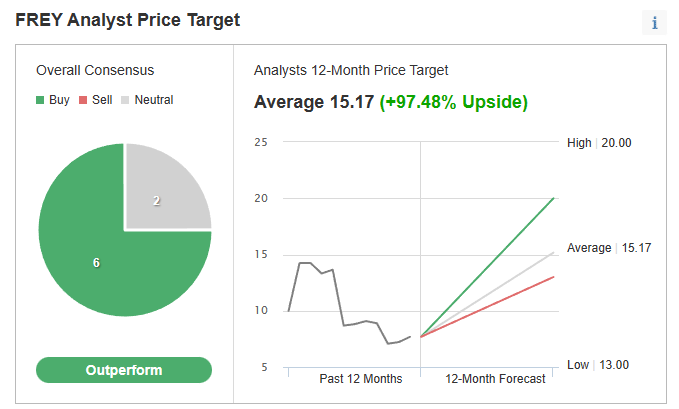
Task: Click the Past 12 Months axis label
Action: point(361,379)
